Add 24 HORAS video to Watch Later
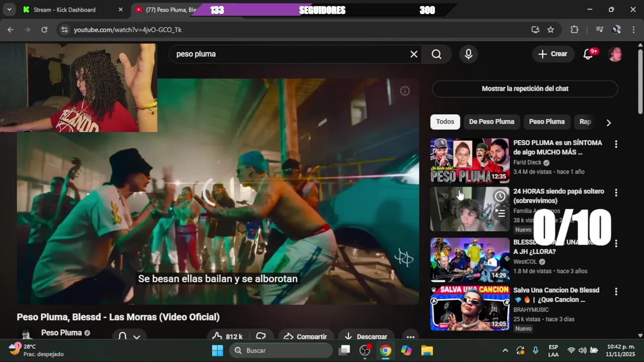Image resolution: width=644 pixels, height=362 pixels. (500, 197)
